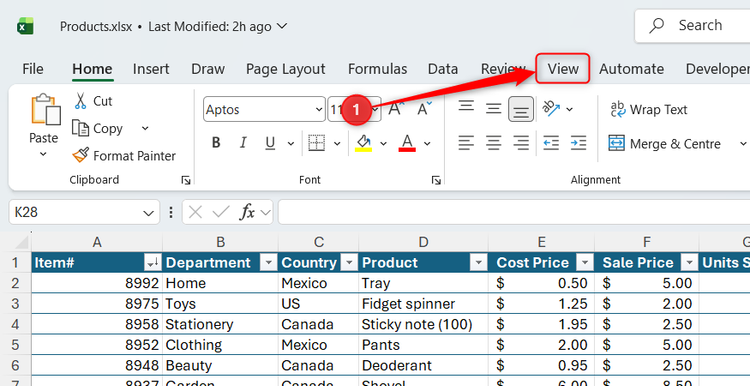Toggle Bottom Align button
This screenshot has width=750, height=386.
[521, 109]
